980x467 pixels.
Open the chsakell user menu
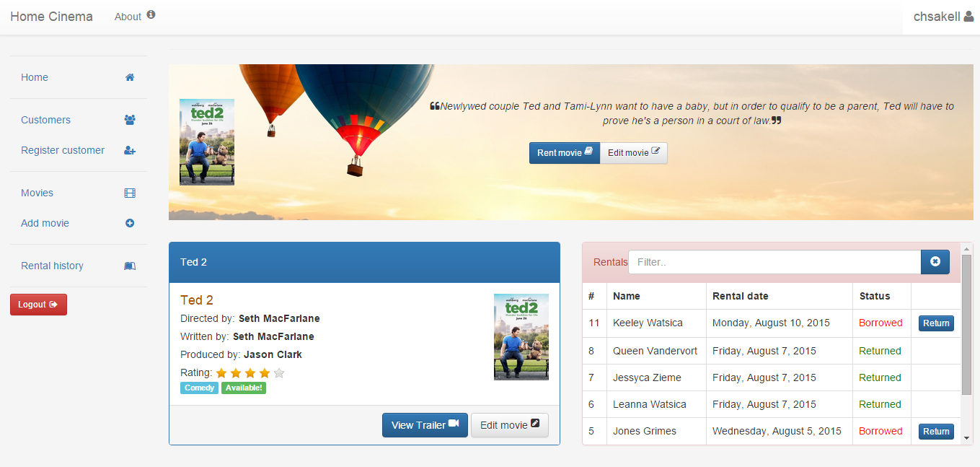coord(943,17)
